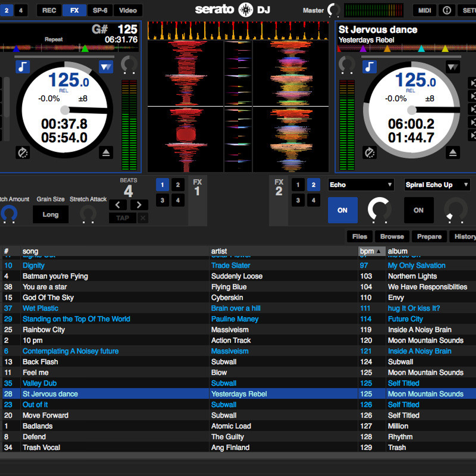Open the Prepare panel
Screen dimensions: 476x476
(x=429, y=237)
